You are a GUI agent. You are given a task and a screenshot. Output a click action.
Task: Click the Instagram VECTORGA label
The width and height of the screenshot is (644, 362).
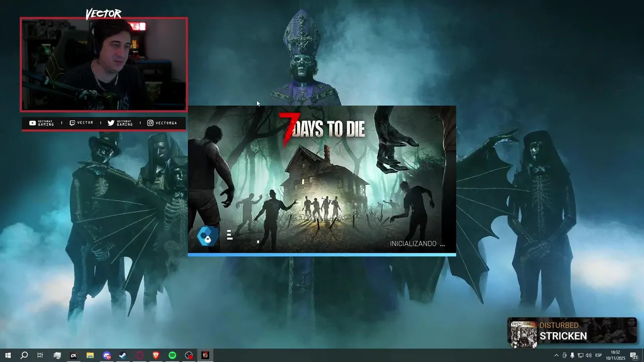tap(162, 123)
